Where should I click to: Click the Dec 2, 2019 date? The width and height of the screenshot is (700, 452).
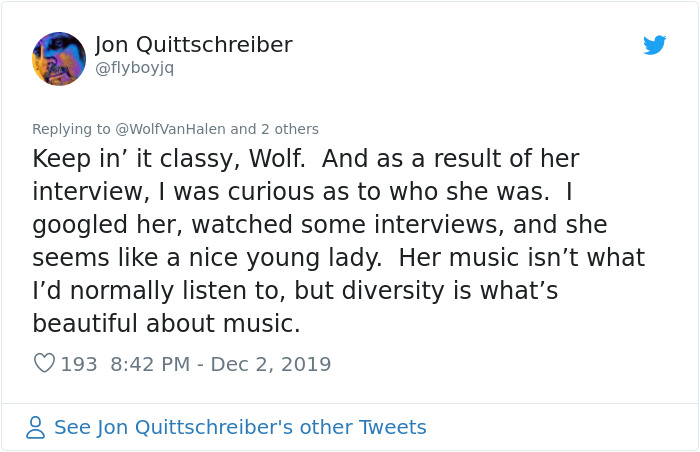click(x=270, y=364)
